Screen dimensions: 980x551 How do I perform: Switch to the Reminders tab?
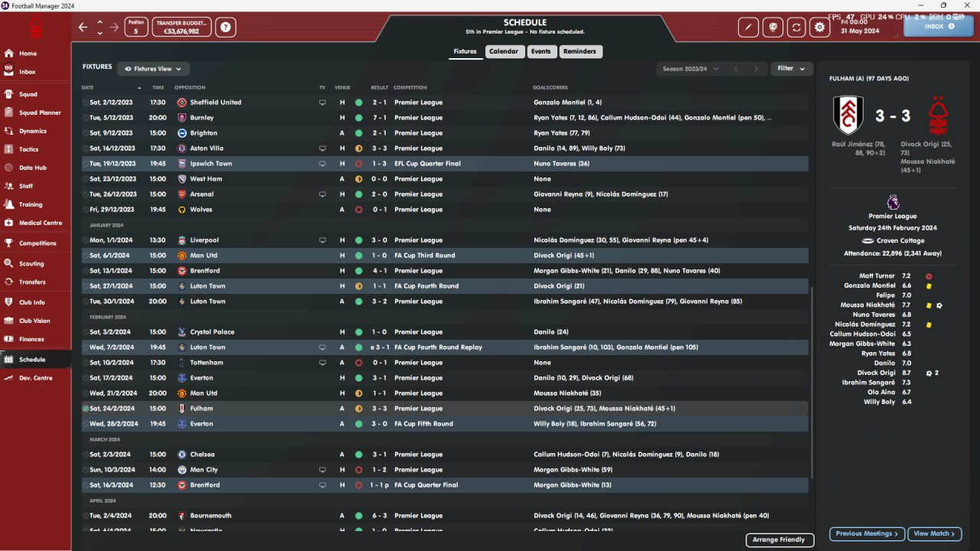(x=580, y=51)
